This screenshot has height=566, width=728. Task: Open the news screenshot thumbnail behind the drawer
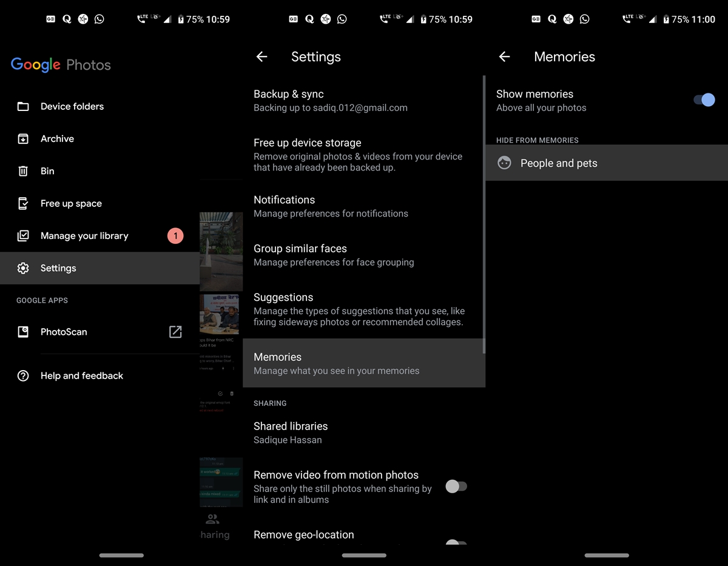[221, 314]
